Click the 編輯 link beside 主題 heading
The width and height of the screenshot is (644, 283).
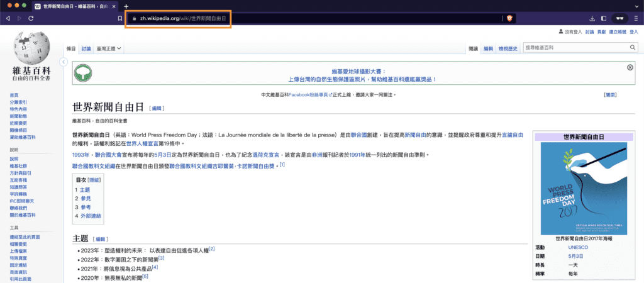pyautogui.click(x=101, y=239)
